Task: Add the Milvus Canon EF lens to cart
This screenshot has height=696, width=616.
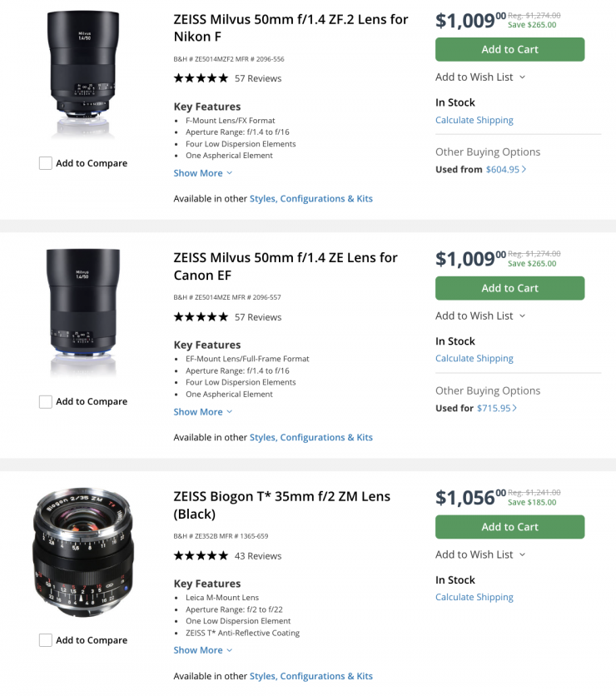Action: coord(509,288)
